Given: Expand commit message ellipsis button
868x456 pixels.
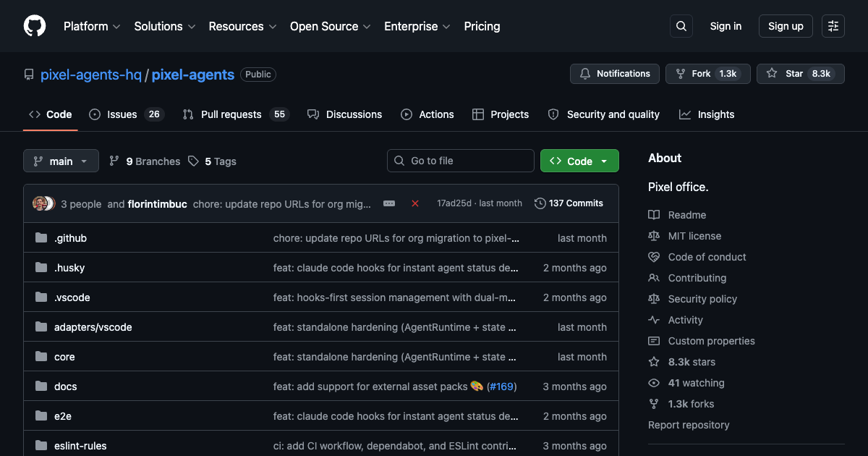Looking at the screenshot, I should 389,203.
